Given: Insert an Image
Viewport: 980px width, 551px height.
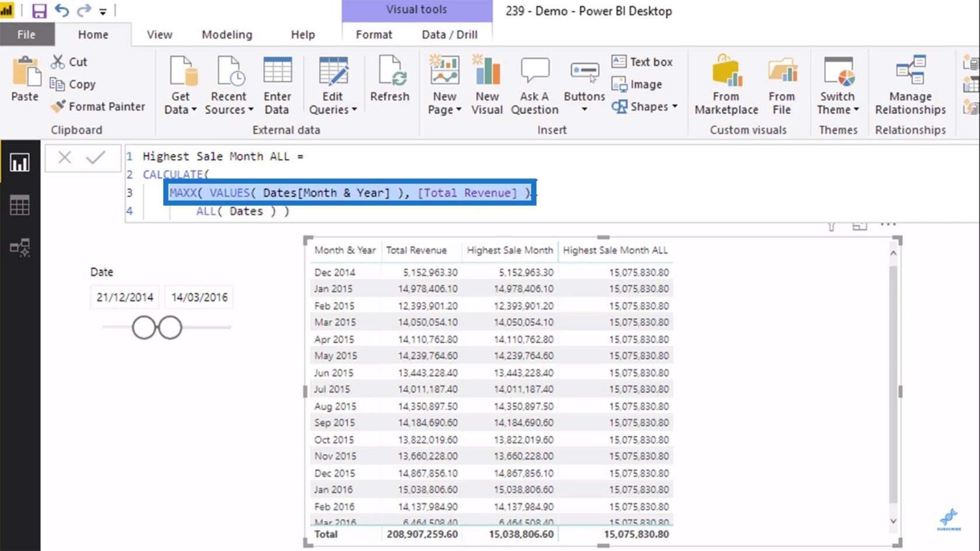Looking at the screenshot, I should coord(637,84).
